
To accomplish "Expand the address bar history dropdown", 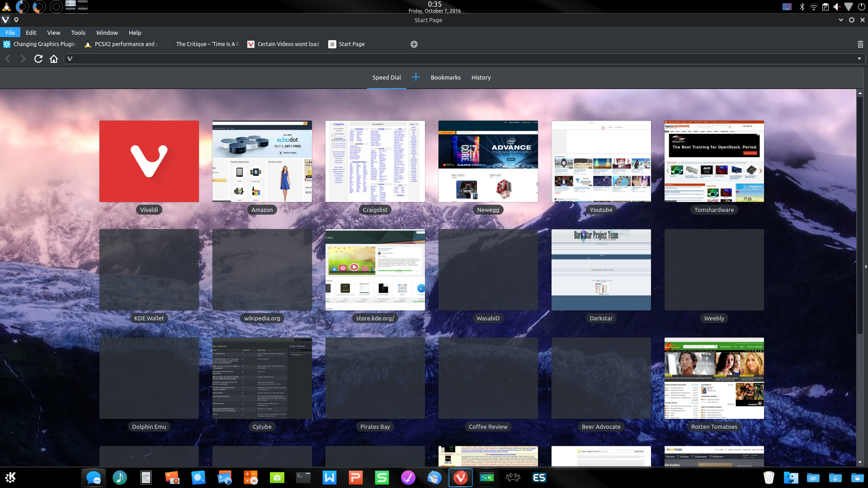I will coord(859,59).
